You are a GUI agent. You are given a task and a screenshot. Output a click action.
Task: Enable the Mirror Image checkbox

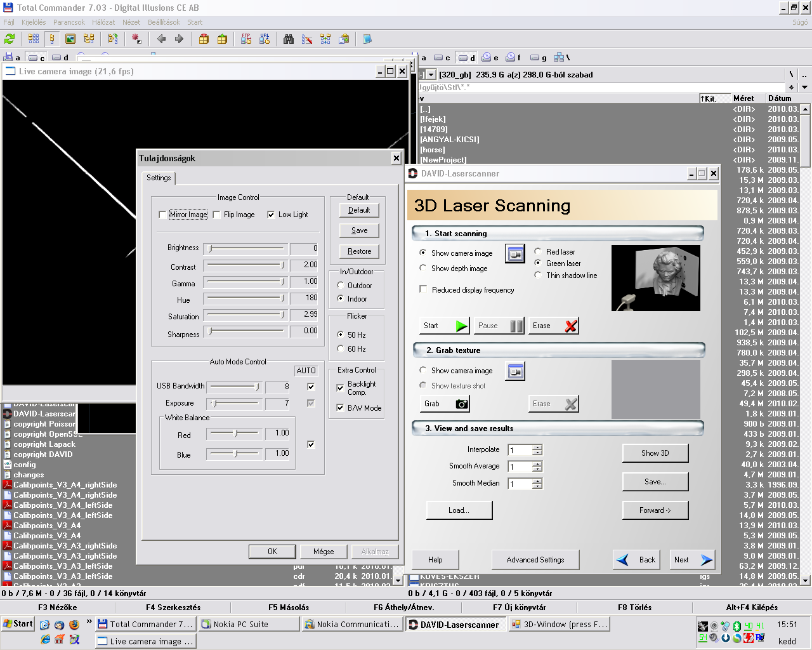coord(163,215)
